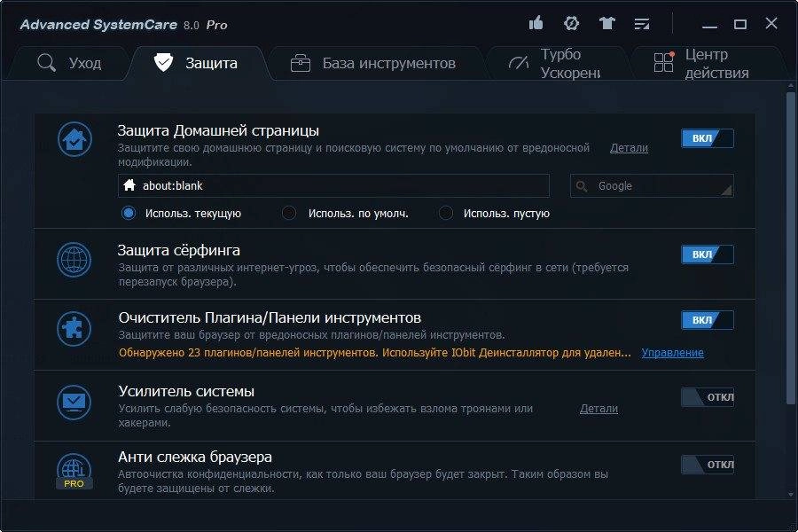
Task: Open the rescue center lifebuoy icon
Action: click(572, 23)
